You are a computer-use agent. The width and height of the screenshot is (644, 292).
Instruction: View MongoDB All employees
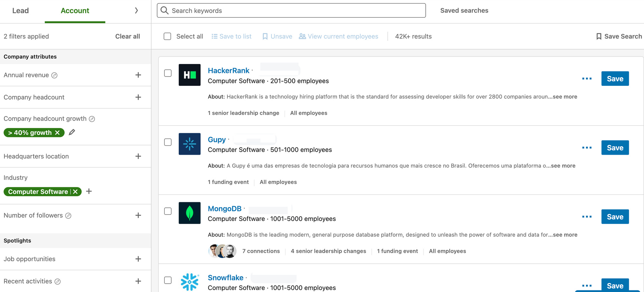[x=447, y=251]
